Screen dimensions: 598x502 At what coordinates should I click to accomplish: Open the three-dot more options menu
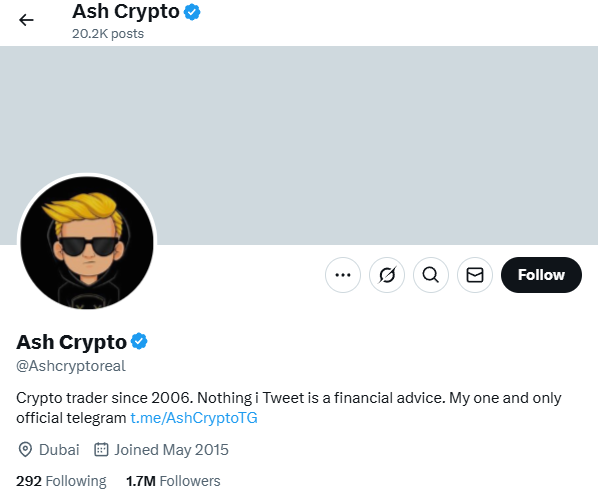point(342,275)
